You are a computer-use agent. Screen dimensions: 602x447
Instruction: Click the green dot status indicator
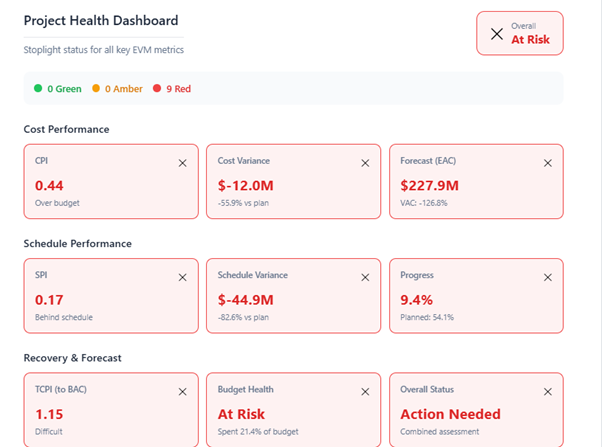38,89
